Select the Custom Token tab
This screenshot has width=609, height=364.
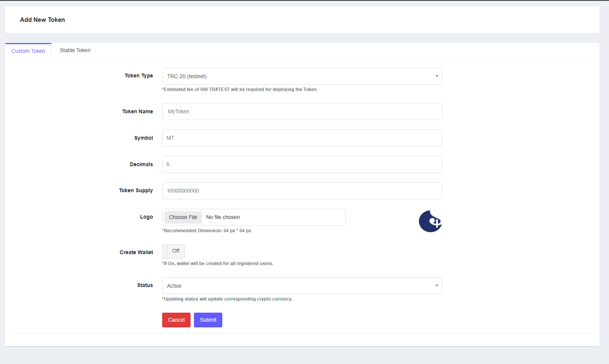tap(28, 51)
